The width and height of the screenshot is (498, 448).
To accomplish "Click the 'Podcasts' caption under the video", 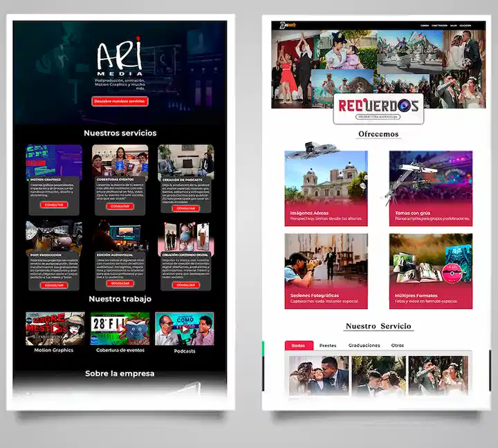I will click(x=185, y=351).
